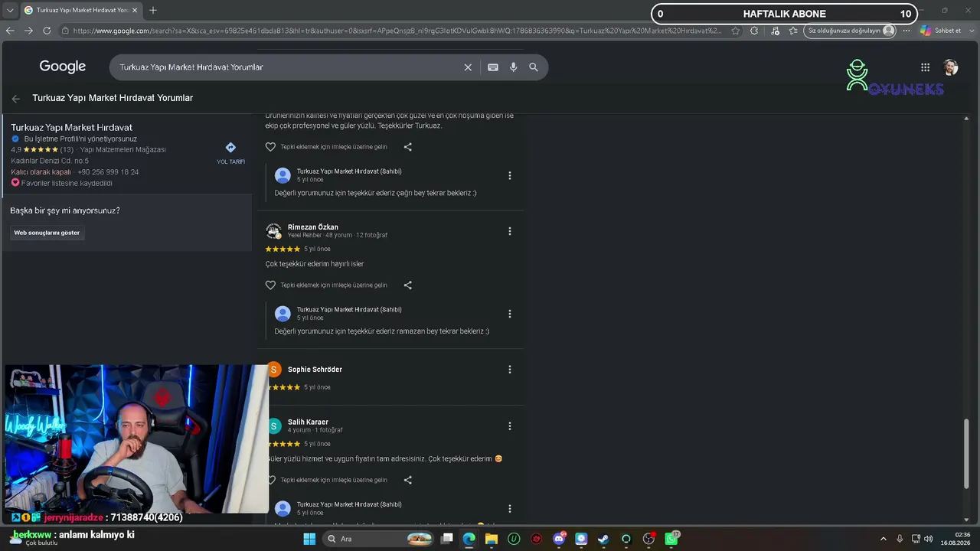Share the top review by Çağrı
Viewport: 980px width, 551px height.
click(407, 147)
